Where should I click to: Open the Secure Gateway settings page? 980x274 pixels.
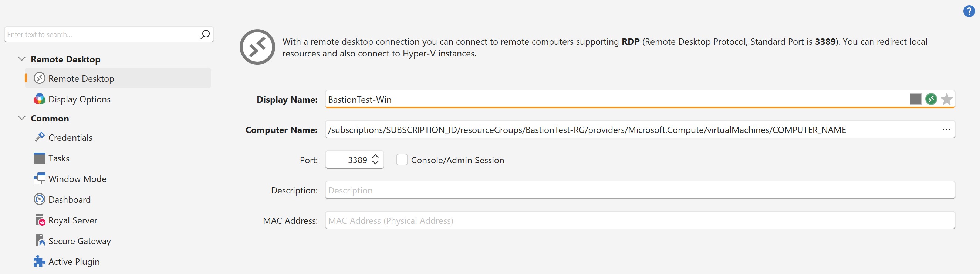(x=79, y=241)
